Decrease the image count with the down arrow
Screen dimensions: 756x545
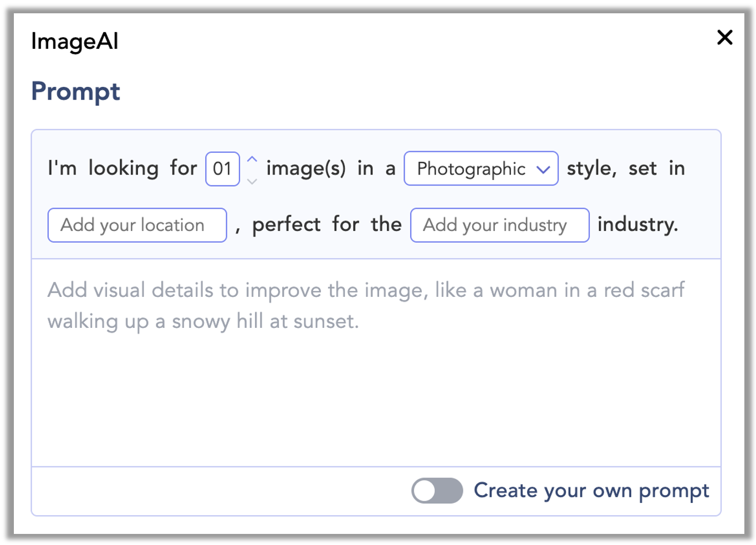[252, 181]
